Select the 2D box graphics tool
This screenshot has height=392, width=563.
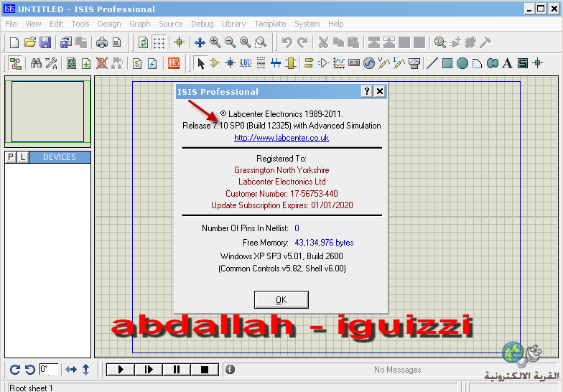pos(447,63)
